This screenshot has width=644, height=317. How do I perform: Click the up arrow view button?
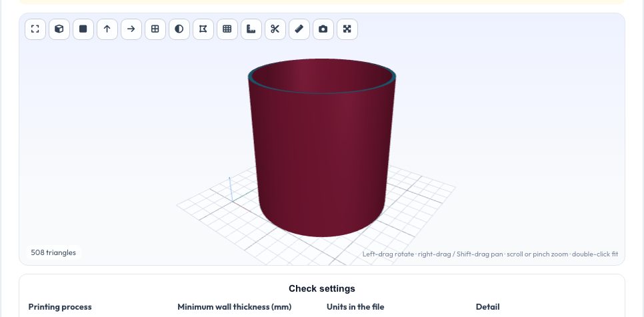tap(107, 29)
